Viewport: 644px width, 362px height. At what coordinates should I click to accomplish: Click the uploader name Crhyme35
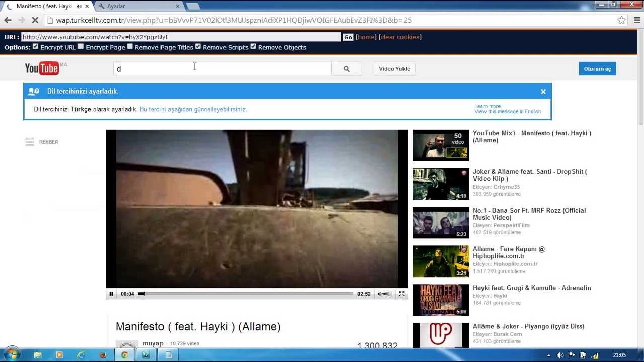click(506, 187)
